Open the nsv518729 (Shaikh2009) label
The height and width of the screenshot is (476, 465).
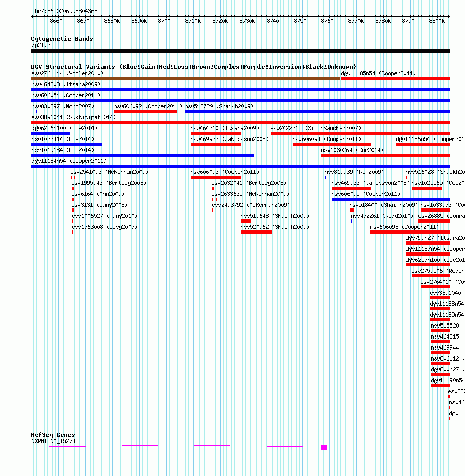coord(219,106)
